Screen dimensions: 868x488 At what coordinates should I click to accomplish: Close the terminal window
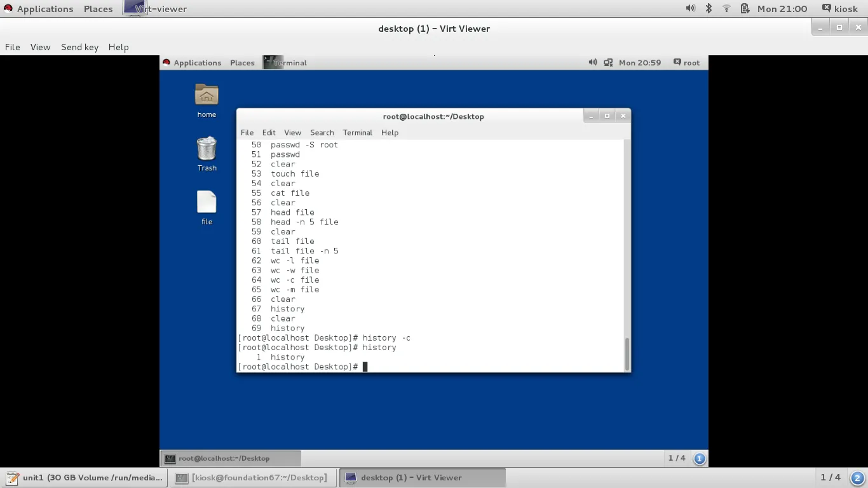(x=623, y=116)
